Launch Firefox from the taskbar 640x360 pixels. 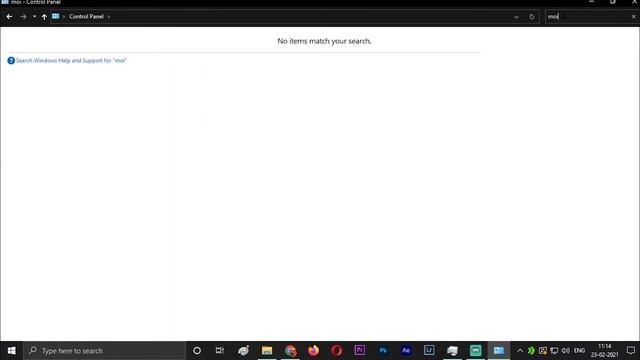(313, 351)
